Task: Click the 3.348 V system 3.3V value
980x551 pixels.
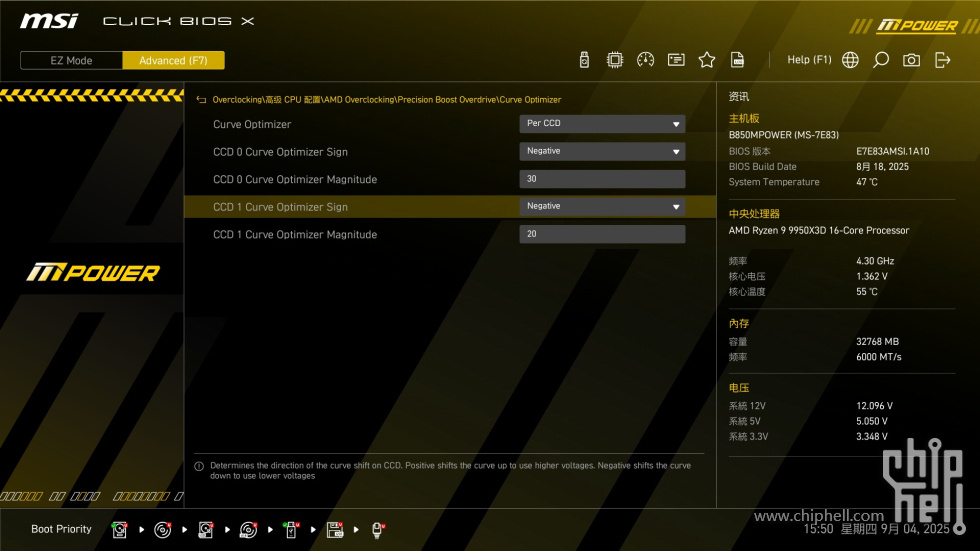Action: pos(872,437)
